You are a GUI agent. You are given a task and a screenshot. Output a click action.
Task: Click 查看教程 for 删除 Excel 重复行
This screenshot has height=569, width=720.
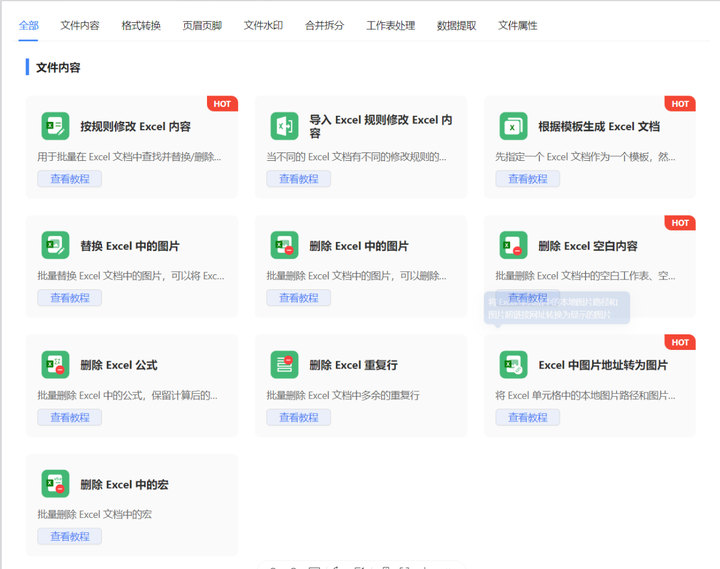[x=298, y=417]
